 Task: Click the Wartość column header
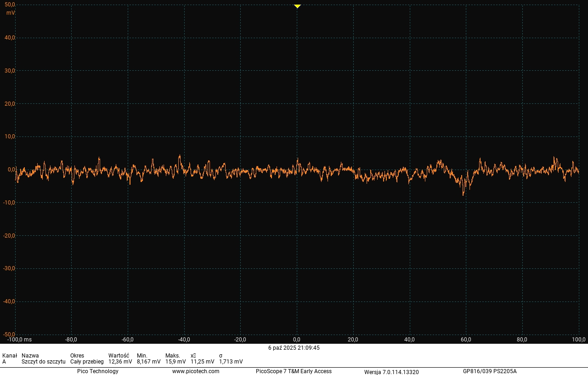[x=119, y=355]
